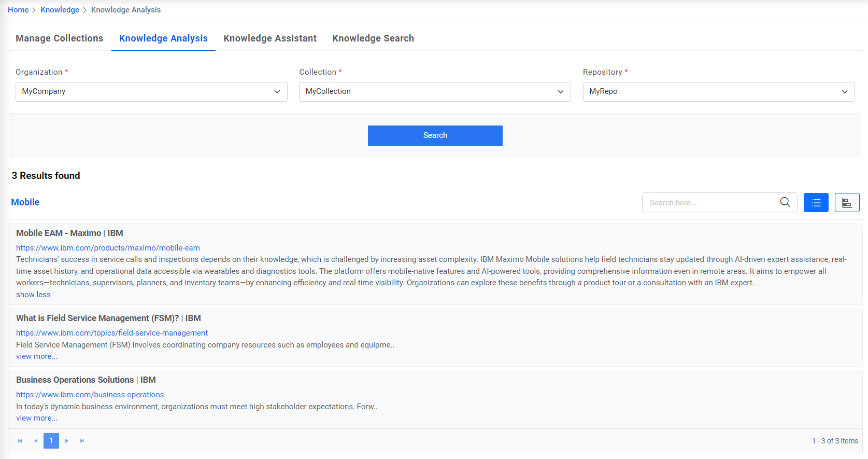The image size is (868, 459).
Task: Click the 1 - 3 of 3 items label
Action: (x=835, y=441)
